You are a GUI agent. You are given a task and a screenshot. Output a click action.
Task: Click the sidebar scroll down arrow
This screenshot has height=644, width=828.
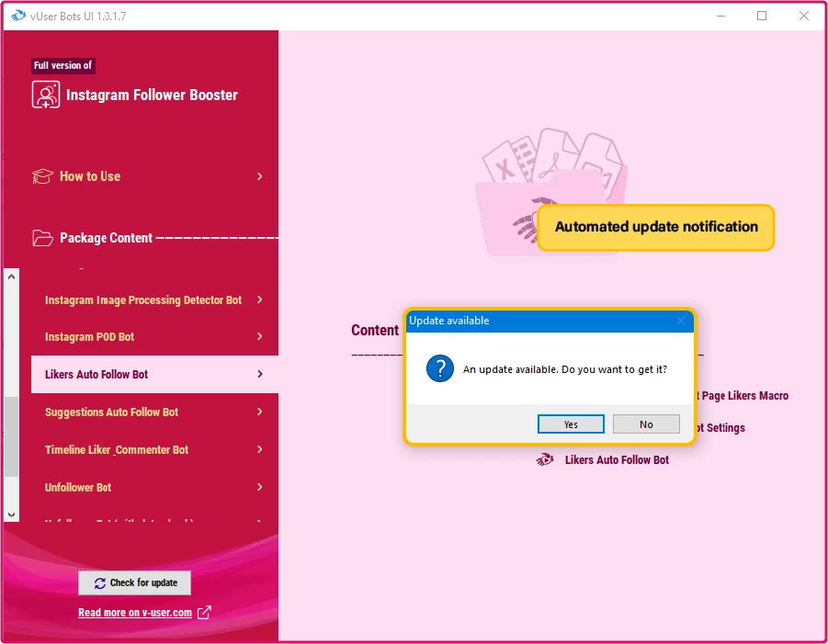coord(12,514)
